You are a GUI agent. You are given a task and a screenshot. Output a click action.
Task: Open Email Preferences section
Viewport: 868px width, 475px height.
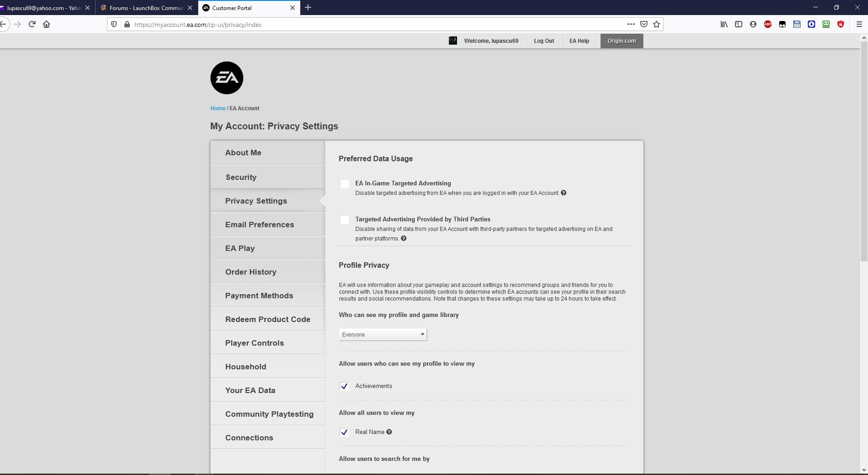268,225
